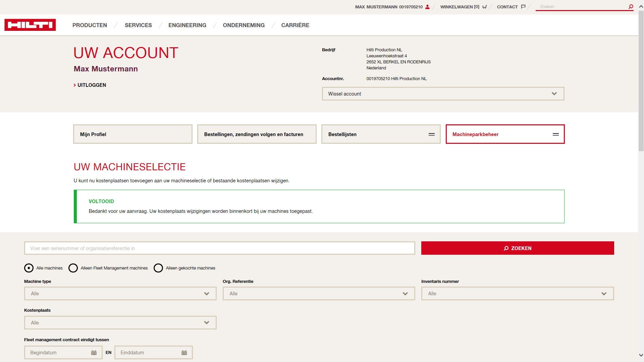Screen dimensions: 644x362
Task: Click the user profile icon in top bar
Action: tap(427, 7)
